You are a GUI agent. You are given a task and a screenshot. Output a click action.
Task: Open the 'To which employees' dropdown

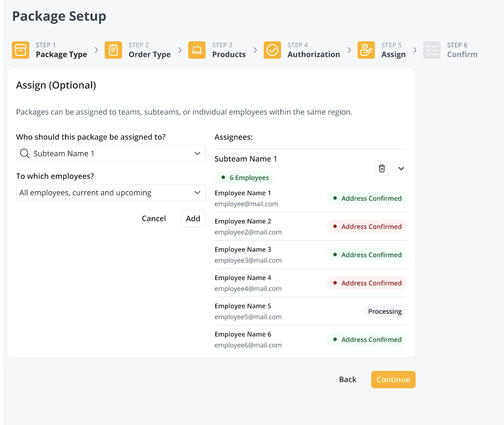click(x=197, y=193)
